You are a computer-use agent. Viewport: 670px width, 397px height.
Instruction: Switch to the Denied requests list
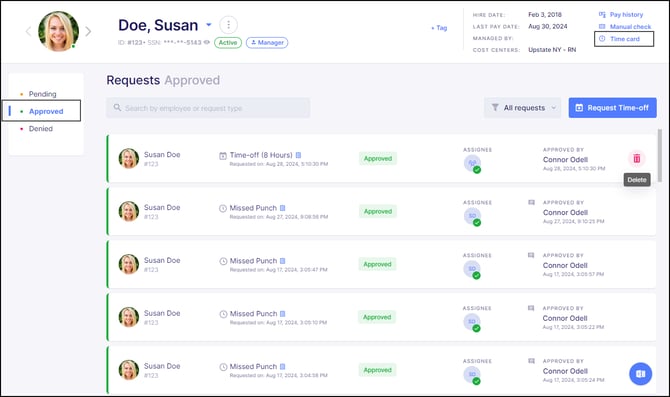pyautogui.click(x=41, y=129)
